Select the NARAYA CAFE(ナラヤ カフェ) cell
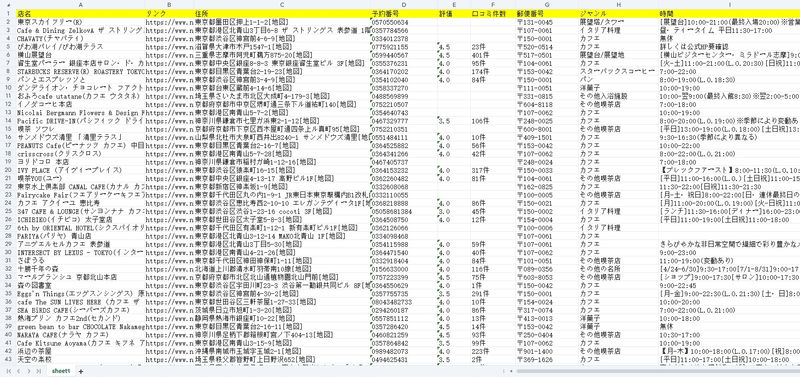Image resolution: width=800 pixels, height=377 pixels. tap(80, 335)
